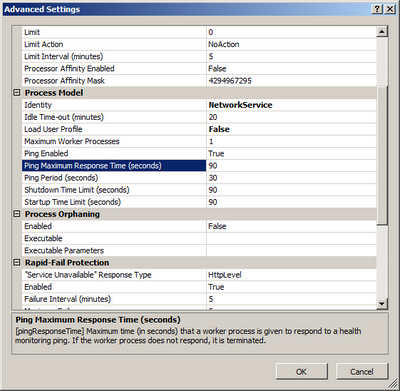Click the Idle Time-out value 20
Viewport: 400px width, 391px height.
click(291, 117)
